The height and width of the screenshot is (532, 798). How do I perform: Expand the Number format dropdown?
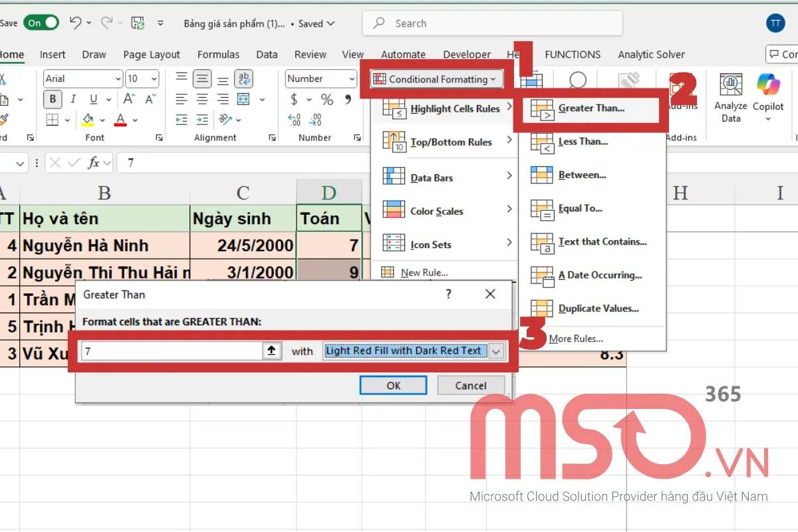click(x=352, y=78)
